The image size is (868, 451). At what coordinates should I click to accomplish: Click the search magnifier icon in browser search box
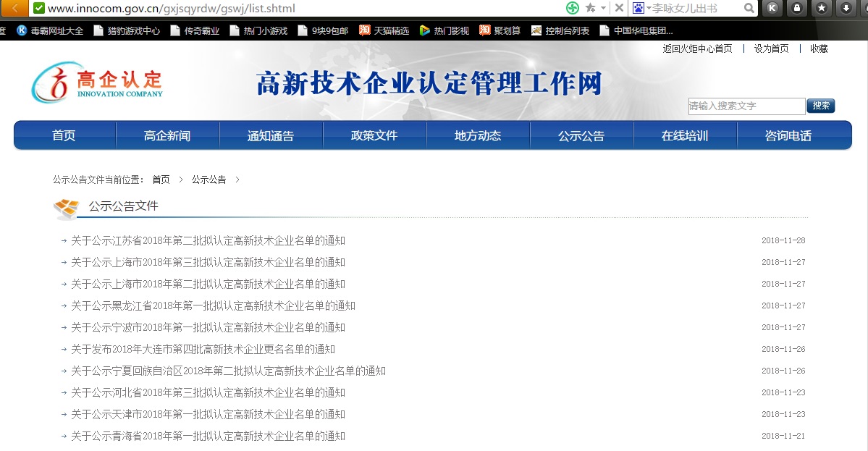[x=749, y=8]
